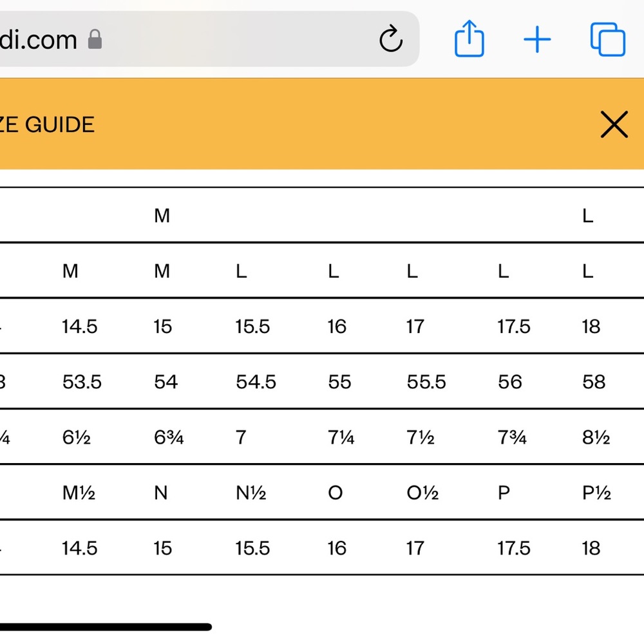Reload the page with the refresh arrow
The image size is (644, 644).
[x=391, y=39]
